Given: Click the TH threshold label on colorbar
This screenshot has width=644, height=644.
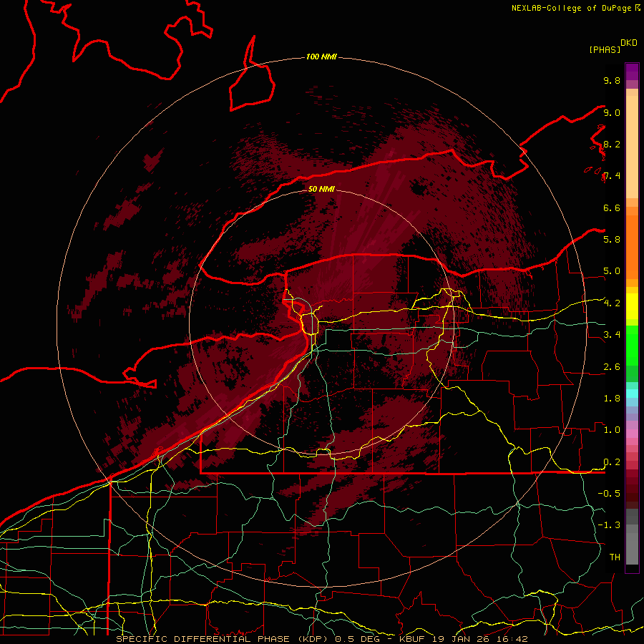Looking at the screenshot, I should click(x=615, y=557).
